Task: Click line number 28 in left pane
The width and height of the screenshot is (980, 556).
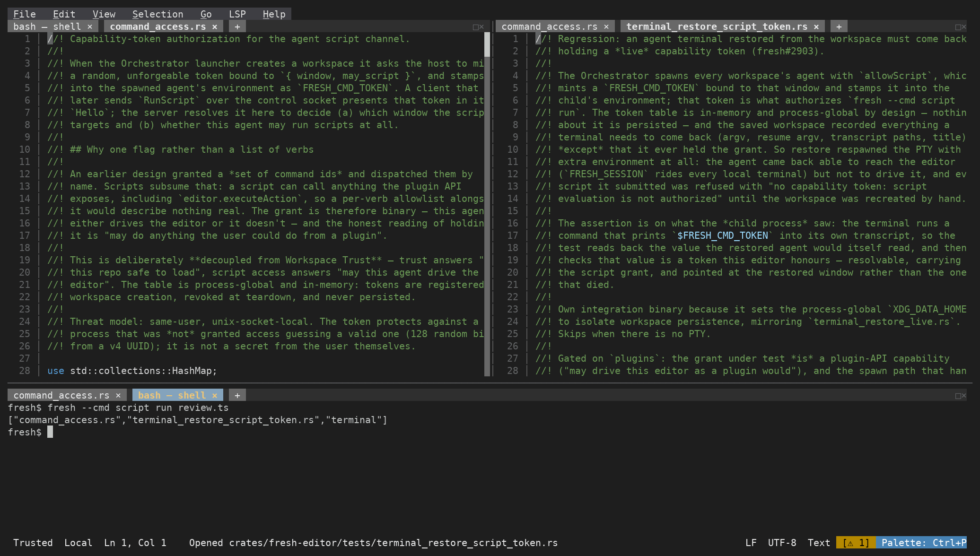Action: point(25,371)
